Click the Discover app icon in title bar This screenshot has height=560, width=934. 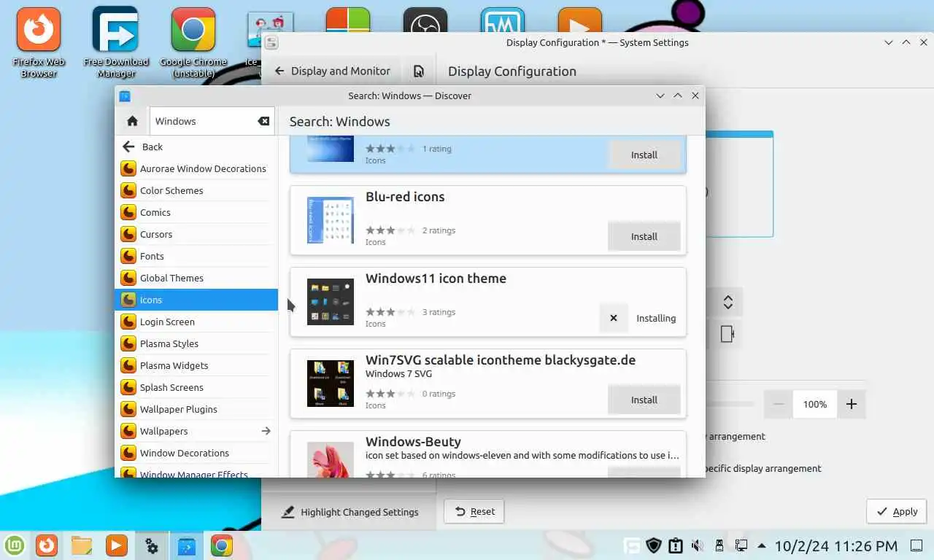coord(125,96)
